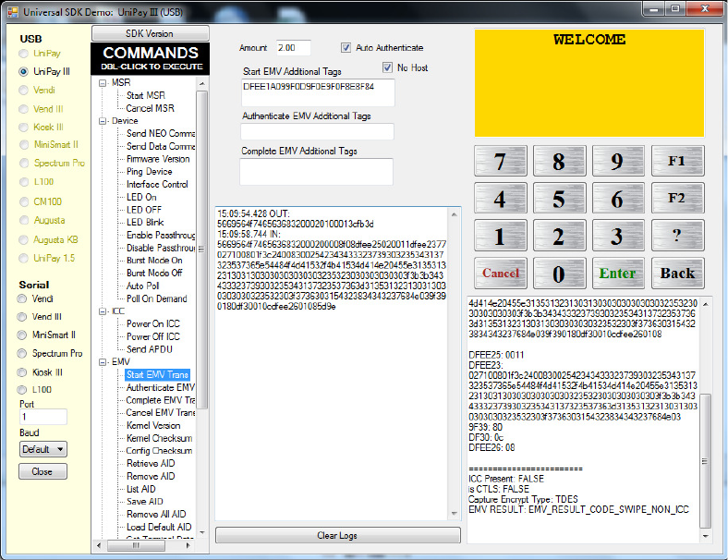Click command tree vertical scrollbar thumb

(x=201, y=250)
